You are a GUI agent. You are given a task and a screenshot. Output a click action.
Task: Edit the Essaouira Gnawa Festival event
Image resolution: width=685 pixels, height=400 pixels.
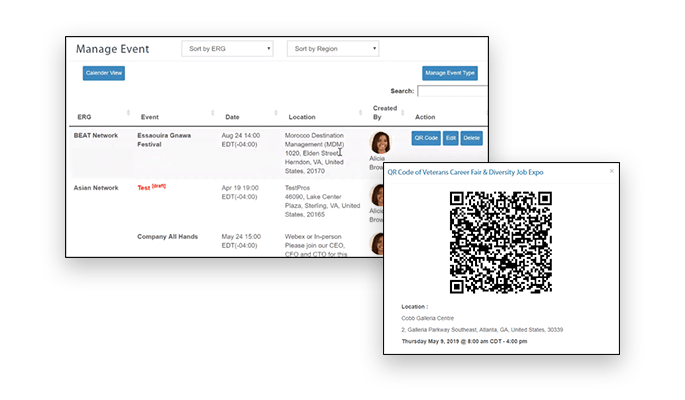click(x=450, y=138)
